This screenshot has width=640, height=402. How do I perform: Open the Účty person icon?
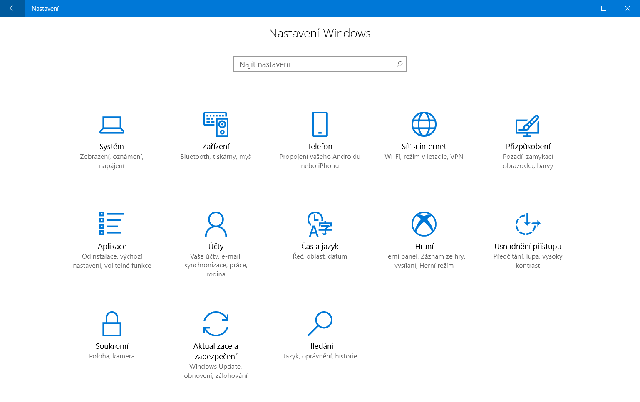[216, 224]
